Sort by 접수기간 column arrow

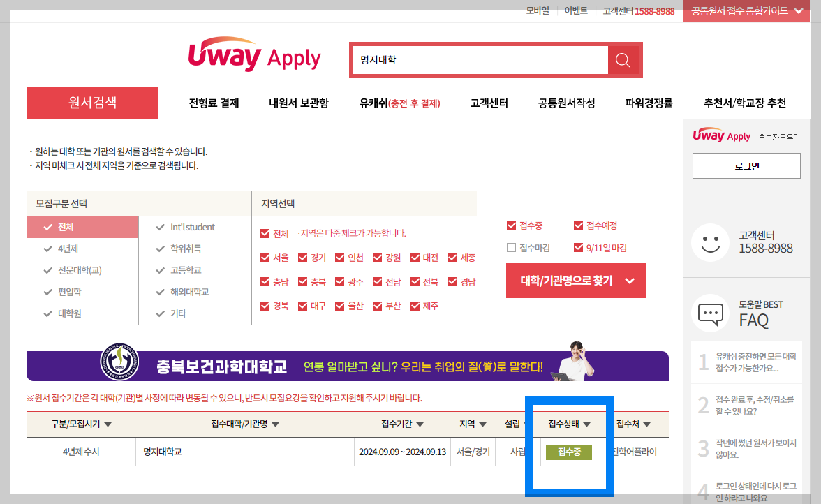(x=420, y=424)
